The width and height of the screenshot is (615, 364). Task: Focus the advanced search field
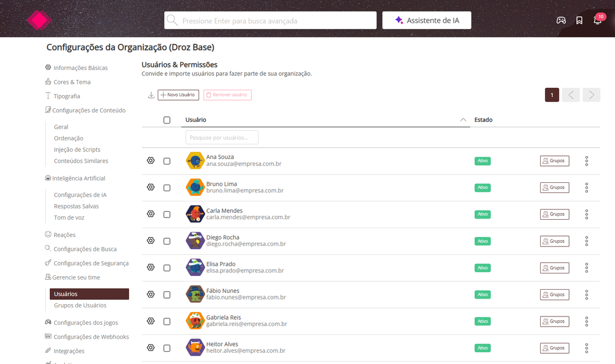(270, 20)
